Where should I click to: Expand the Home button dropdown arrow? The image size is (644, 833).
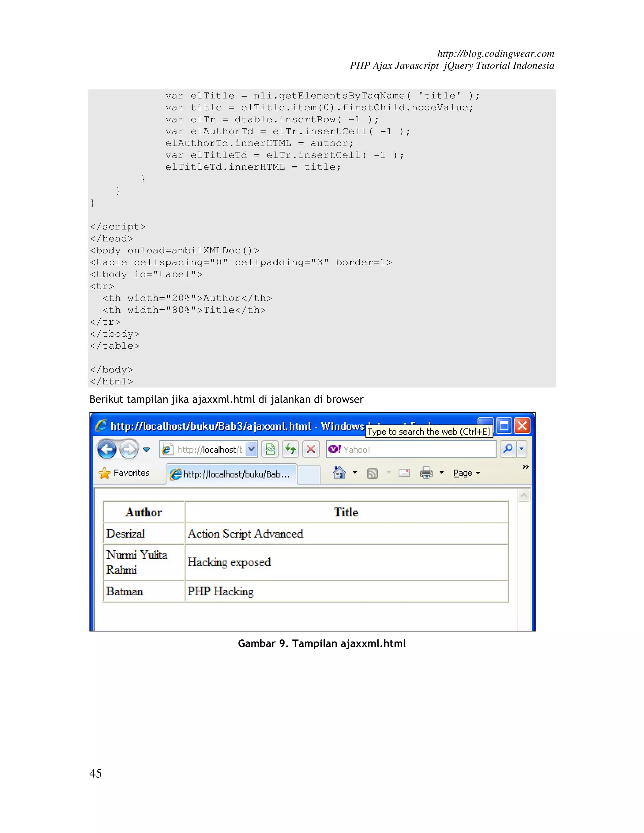355,472
